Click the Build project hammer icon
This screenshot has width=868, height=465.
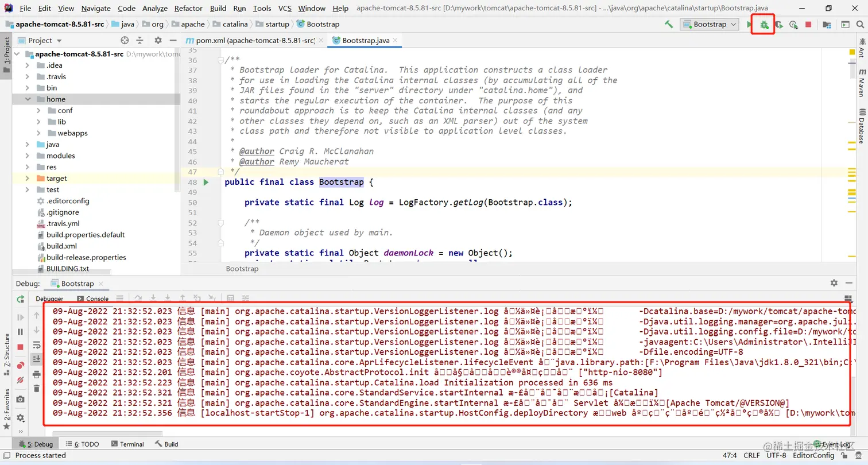[x=669, y=24]
